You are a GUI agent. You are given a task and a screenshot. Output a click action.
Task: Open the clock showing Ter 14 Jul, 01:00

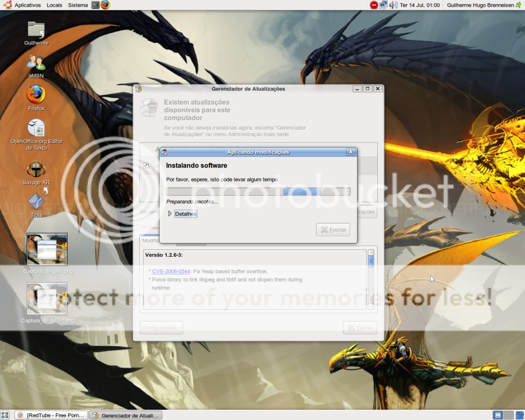[x=419, y=5]
